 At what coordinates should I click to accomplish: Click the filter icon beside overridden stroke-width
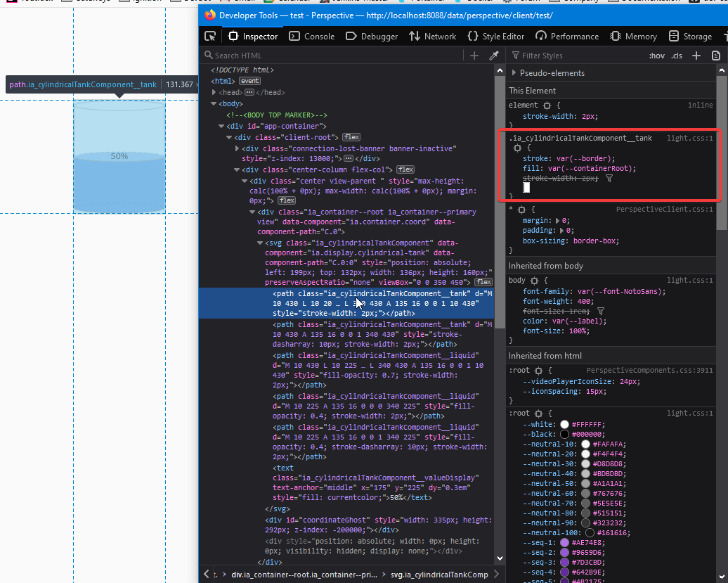[x=609, y=179]
